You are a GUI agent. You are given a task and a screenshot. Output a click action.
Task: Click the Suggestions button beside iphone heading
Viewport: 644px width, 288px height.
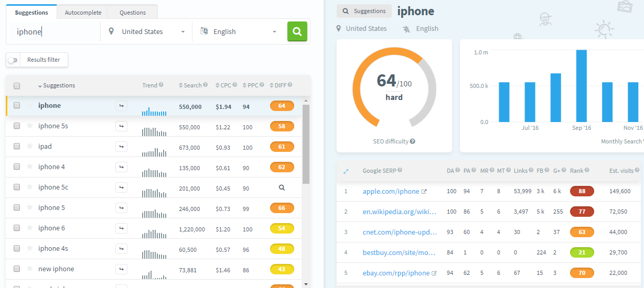tap(364, 11)
